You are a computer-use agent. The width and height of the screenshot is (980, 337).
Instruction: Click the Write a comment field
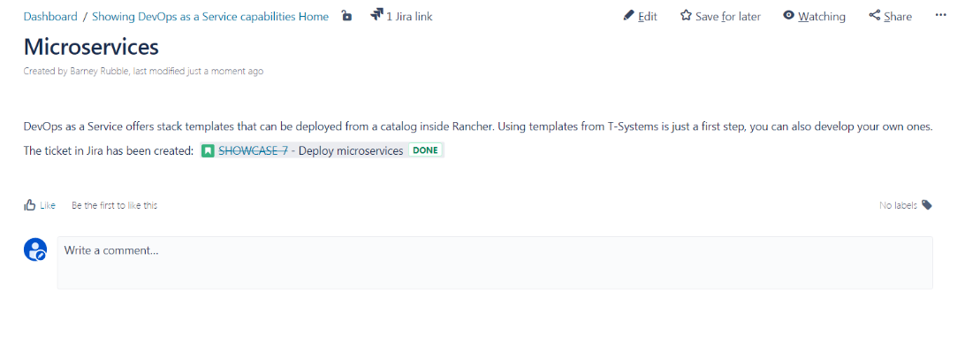[495, 263]
